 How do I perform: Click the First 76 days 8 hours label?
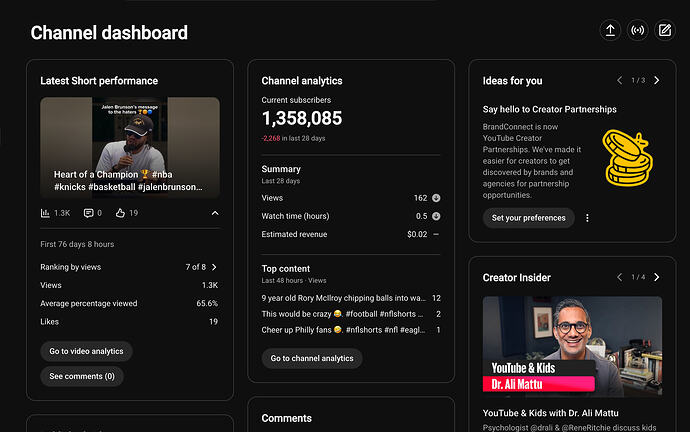[77, 244]
